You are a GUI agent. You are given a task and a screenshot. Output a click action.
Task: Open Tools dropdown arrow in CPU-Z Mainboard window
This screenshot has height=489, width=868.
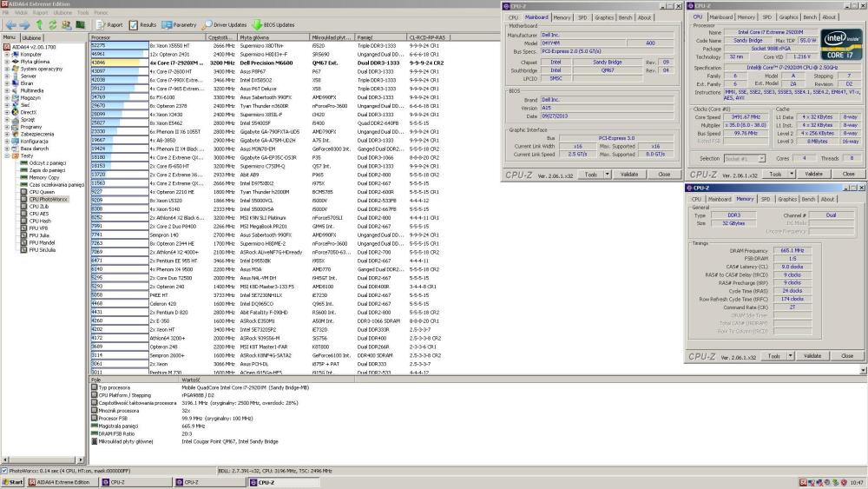click(607, 175)
